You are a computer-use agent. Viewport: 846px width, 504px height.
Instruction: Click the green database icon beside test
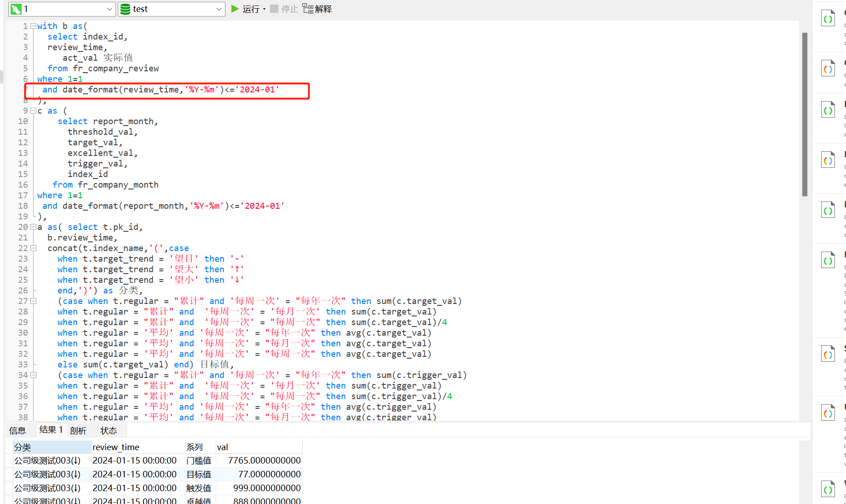pos(125,9)
